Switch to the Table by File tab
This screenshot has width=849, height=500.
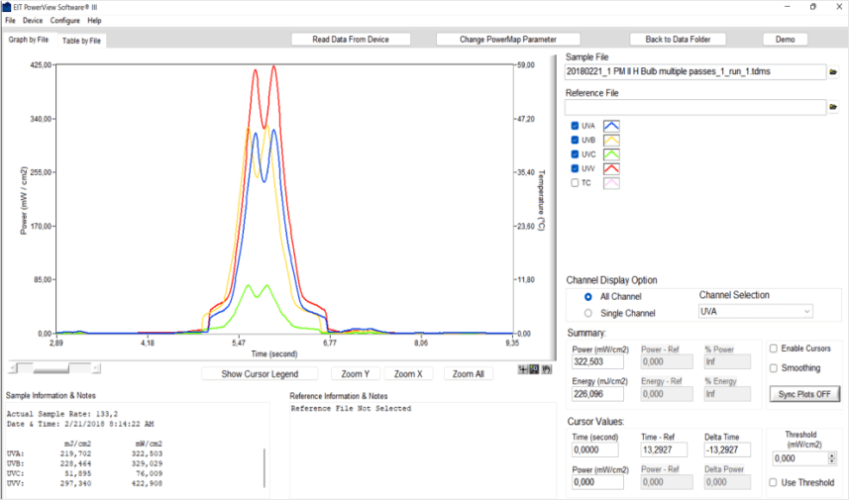(x=81, y=41)
